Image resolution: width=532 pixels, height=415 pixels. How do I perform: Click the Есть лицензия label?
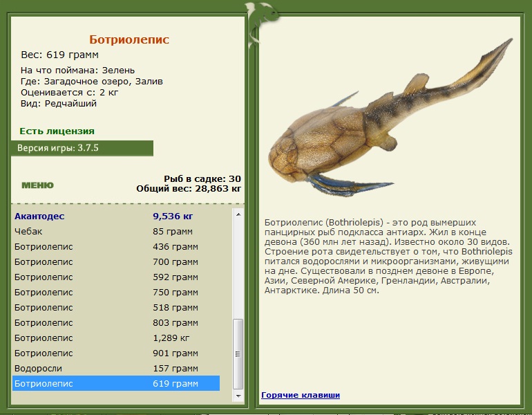coord(57,131)
